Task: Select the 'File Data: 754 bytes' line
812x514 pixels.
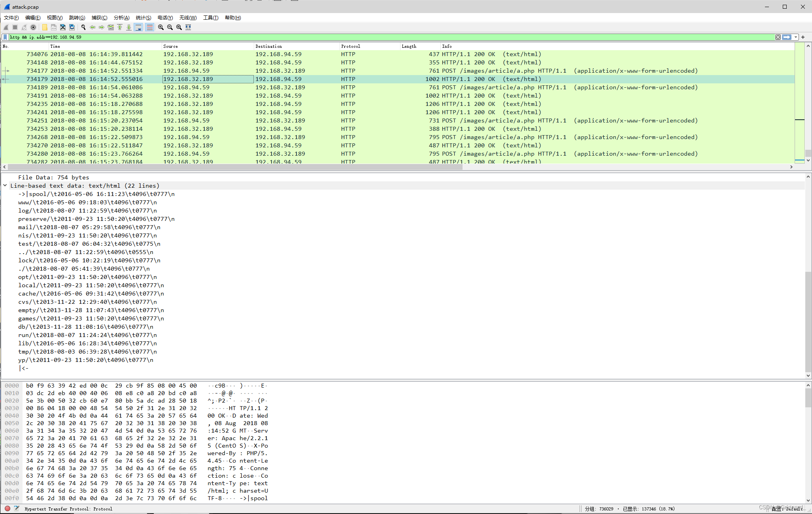Action: pyautogui.click(x=53, y=177)
